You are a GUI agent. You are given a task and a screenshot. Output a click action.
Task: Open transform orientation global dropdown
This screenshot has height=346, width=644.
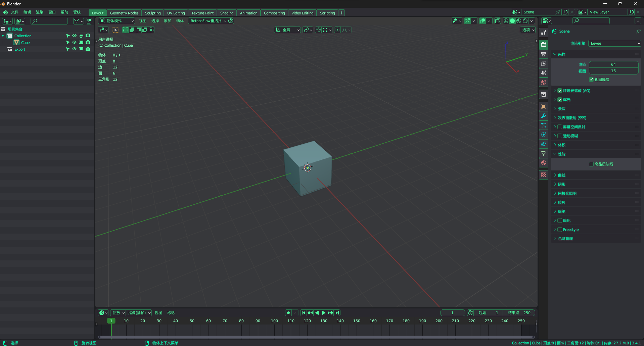[287, 30]
